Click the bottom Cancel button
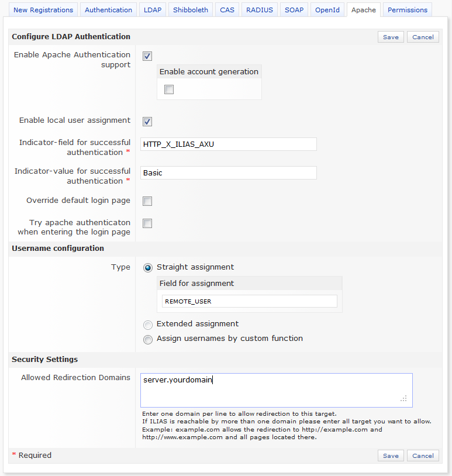 coord(423,456)
